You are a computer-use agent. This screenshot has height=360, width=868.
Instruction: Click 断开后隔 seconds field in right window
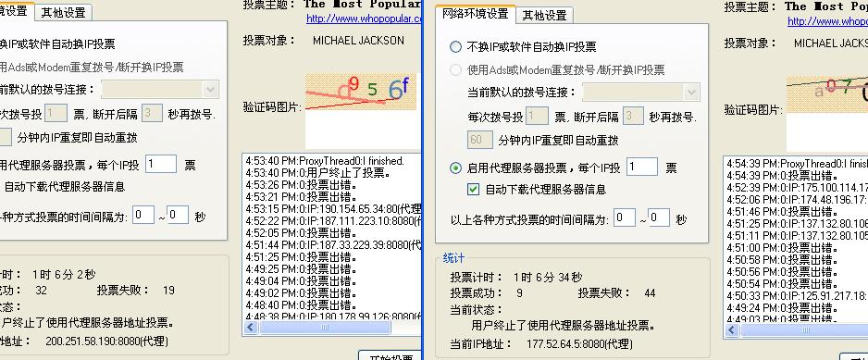click(633, 117)
